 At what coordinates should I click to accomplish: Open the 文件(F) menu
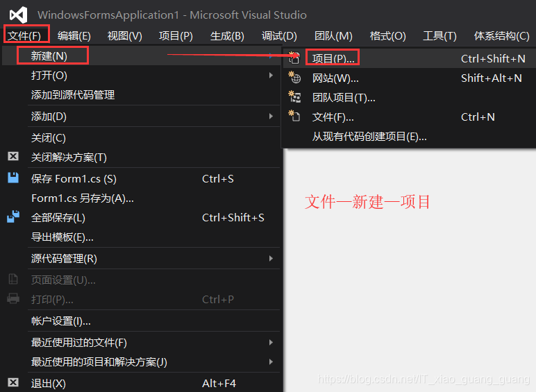pos(24,35)
